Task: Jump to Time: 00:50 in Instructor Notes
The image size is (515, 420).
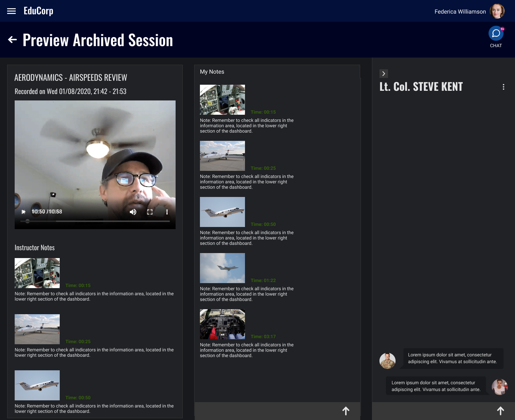Action: click(78, 397)
